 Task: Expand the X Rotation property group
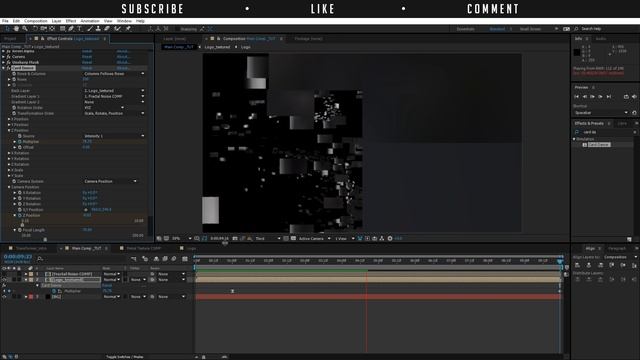point(9,153)
